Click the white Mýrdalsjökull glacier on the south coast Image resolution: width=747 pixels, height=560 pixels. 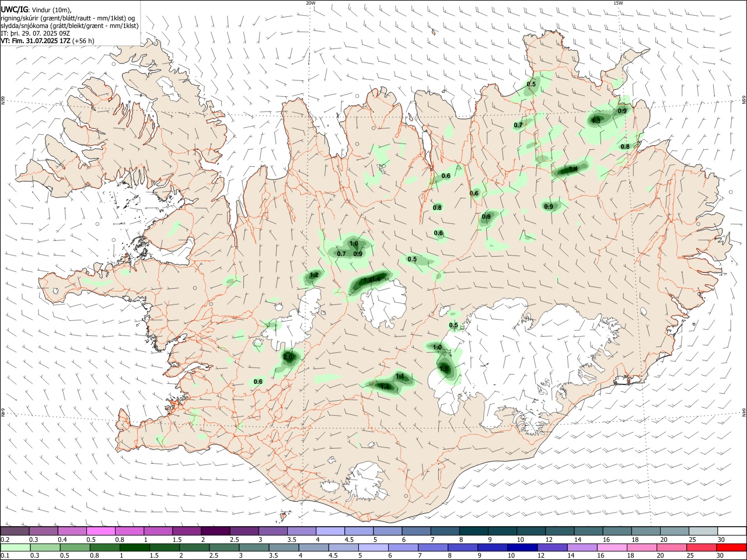pyautogui.click(x=365, y=481)
